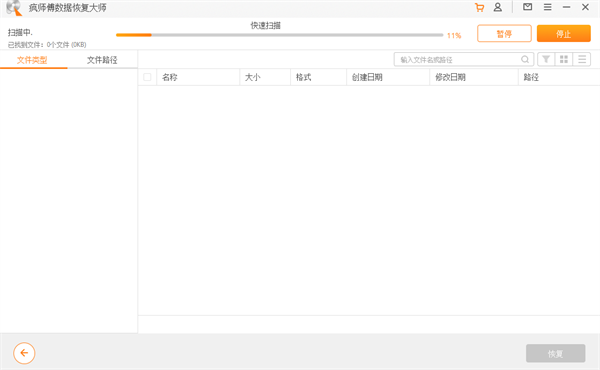Click the search magnifier icon
The width and height of the screenshot is (600, 370).
click(525, 59)
